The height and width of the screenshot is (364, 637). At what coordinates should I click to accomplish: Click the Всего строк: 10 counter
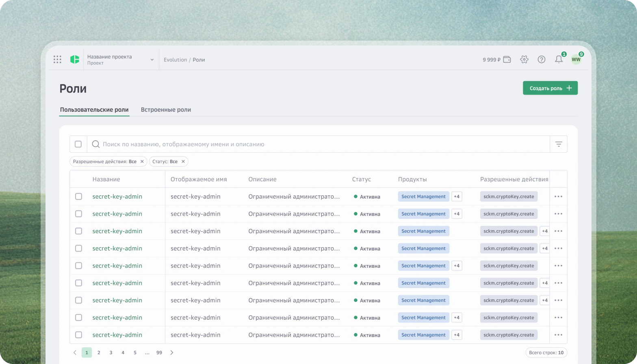[x=546, y=353]
